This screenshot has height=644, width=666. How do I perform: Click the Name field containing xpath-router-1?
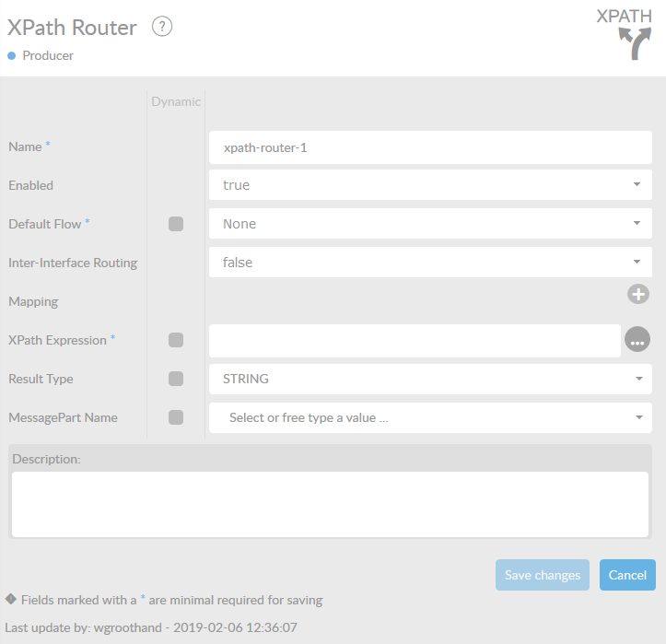[430, 146]
